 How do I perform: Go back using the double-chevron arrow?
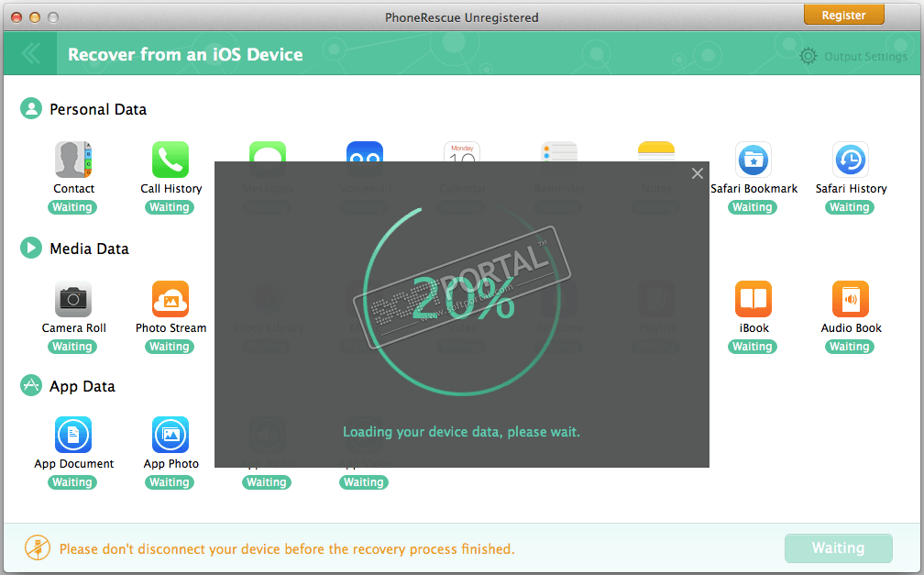click(x=30, y=54)
